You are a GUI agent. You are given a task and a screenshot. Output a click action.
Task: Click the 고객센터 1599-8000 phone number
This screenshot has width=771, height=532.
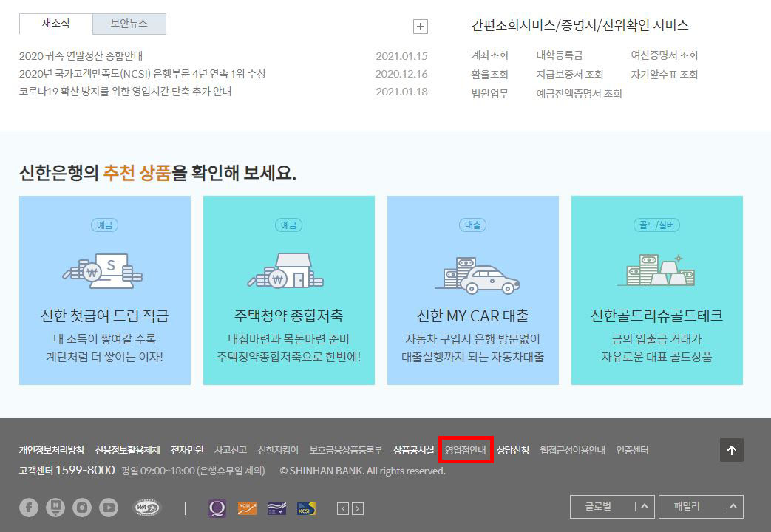[67, 471]
